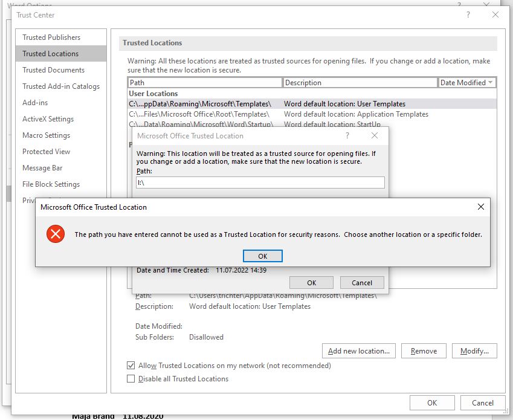Sort list by Description column header

[360, 83]
